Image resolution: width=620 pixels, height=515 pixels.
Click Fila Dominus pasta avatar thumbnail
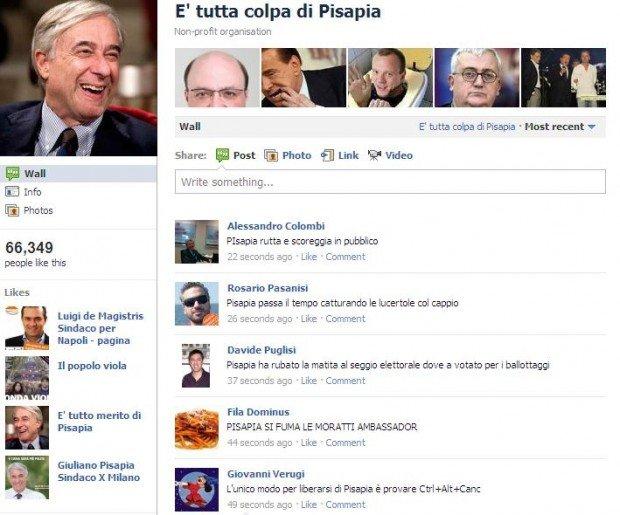point(197,428)
